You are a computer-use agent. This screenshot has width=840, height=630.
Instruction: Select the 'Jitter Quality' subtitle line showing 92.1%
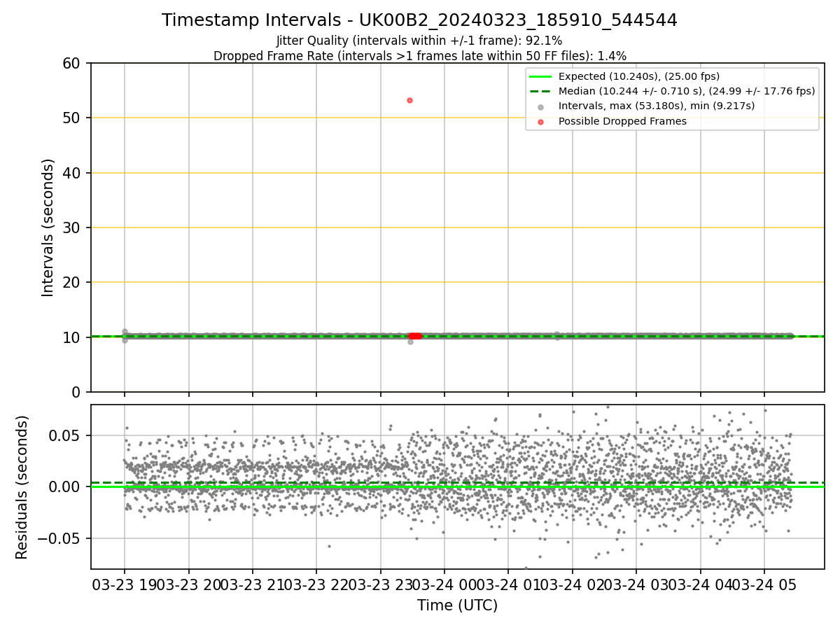point(419,41)
